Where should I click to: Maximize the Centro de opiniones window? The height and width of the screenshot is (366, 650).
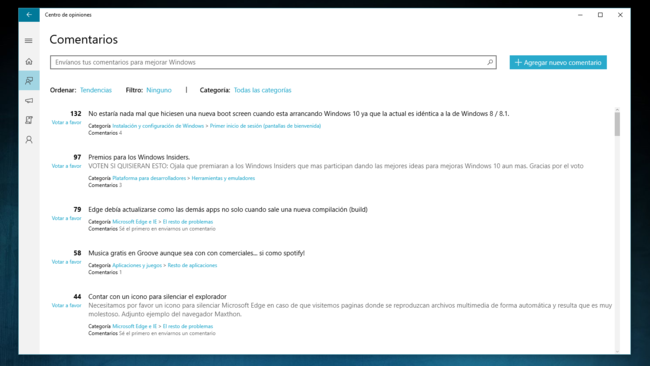coord(600,15)
